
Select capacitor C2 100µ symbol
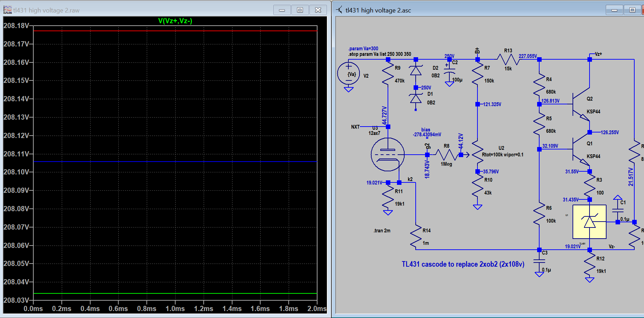[450, 71]
